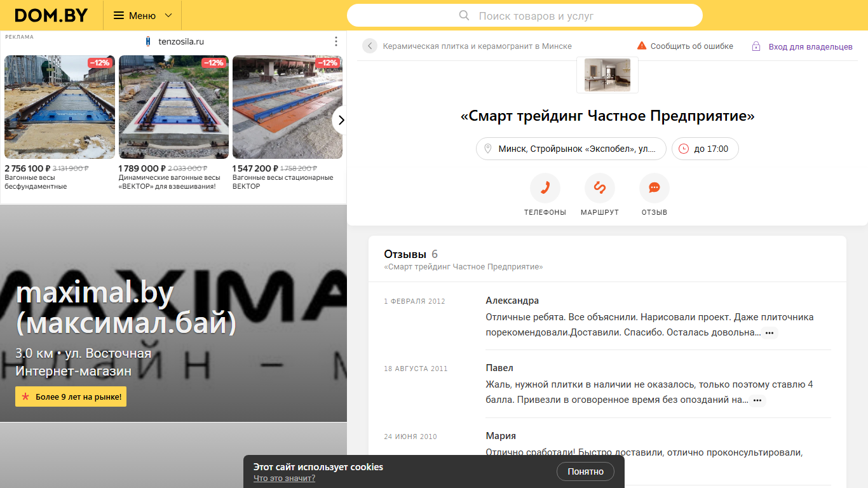
Task: Click the search field Поиск товаров и услуг
Action: 525,15
